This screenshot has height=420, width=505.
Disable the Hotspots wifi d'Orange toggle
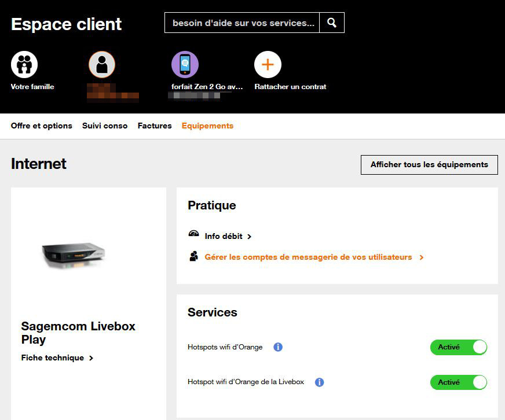(x=458, y=347)
